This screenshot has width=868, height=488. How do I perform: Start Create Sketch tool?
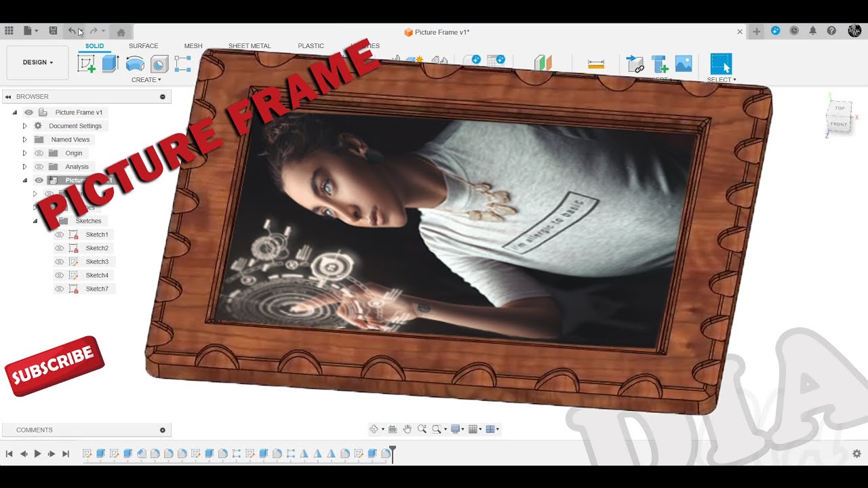[86, 64]
